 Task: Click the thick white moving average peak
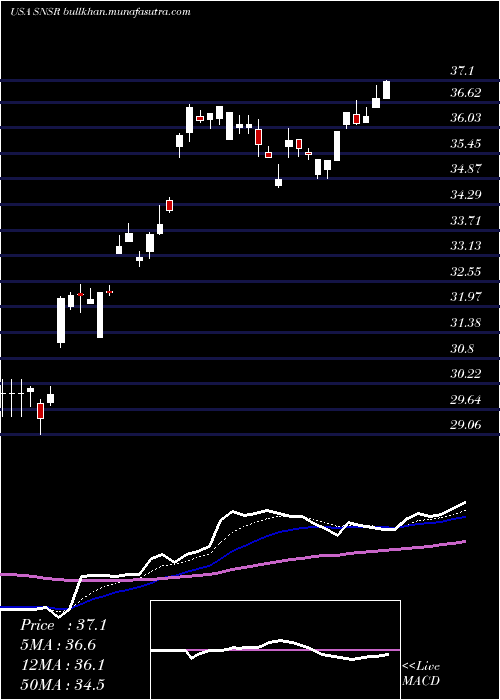(233, 512)
